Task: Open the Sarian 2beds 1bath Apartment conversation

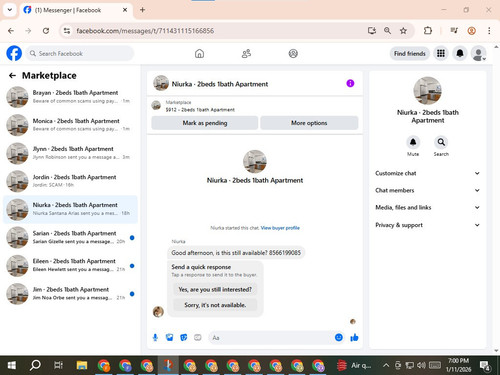Action: coord(70,237)
